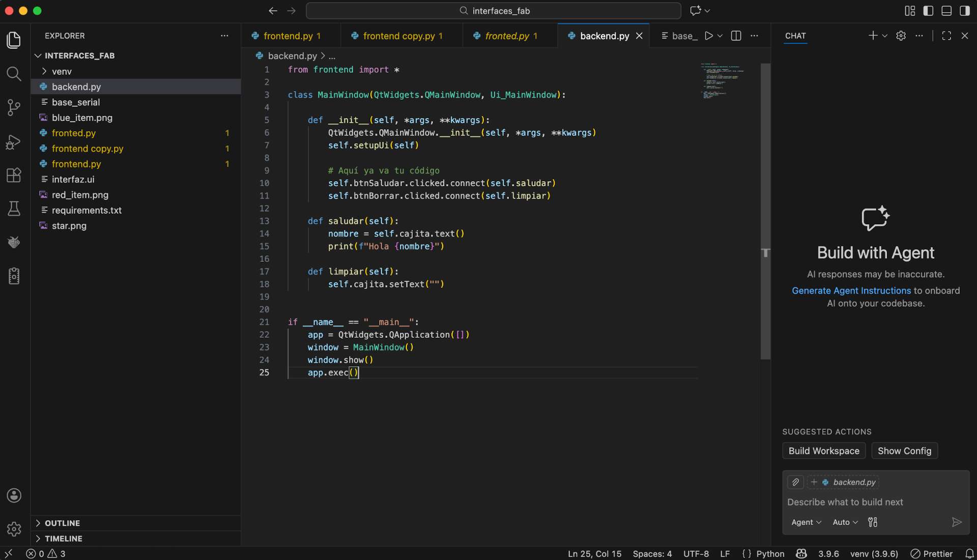Click the interfaces_fab command center search
977x560 pixels.
pos(493,11)
